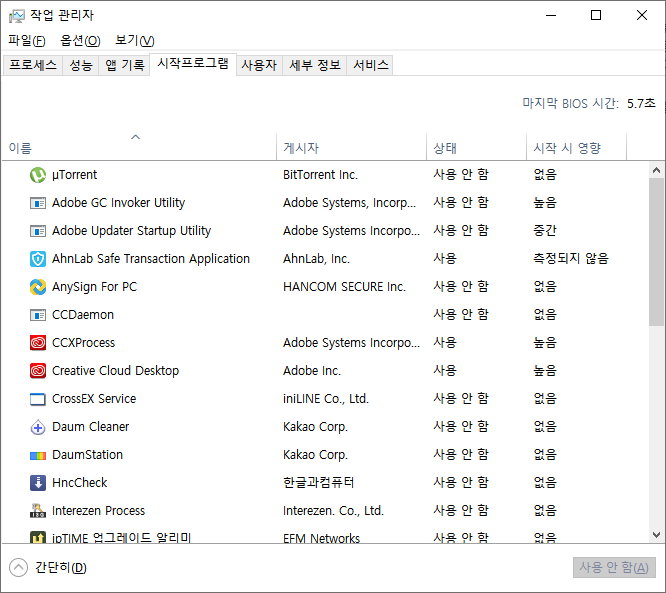Viewport: 666px width, 593px height.
Task: Select Creative Cloud Desktop entry name
Action: point(116,371)
